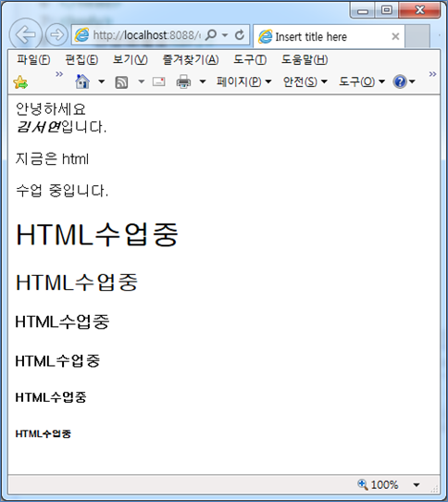The width and height of the screenshot is (448, 502).
Task: Expand the command bar overflow chevron
Action: 432,74
